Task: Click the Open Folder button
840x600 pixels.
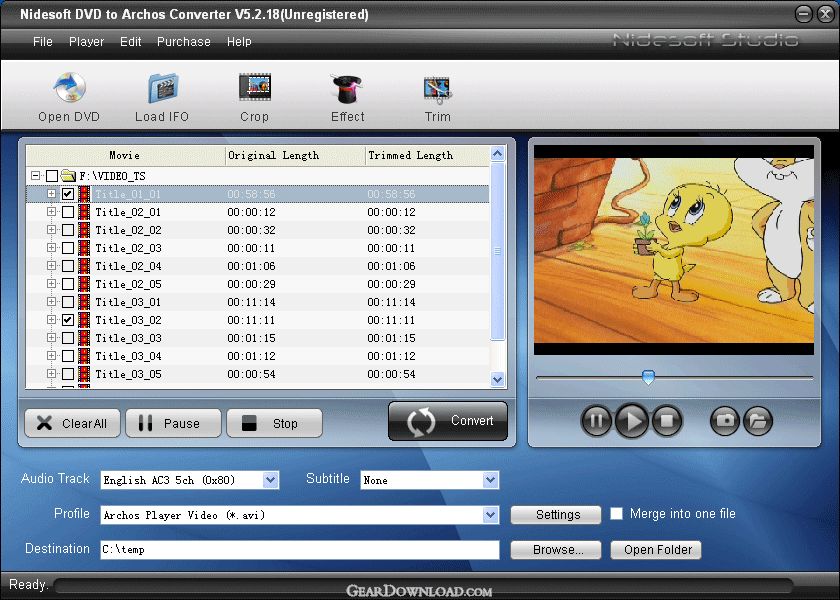Action: point(656,550)
